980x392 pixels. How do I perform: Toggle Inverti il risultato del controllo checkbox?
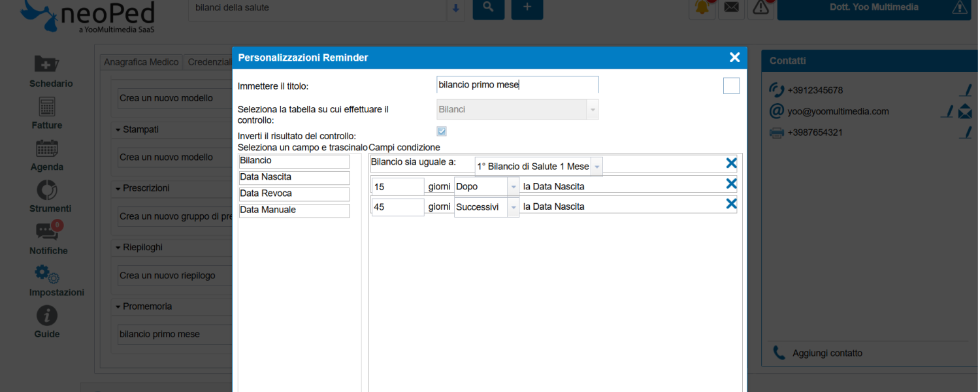click(x=442, y=131)
